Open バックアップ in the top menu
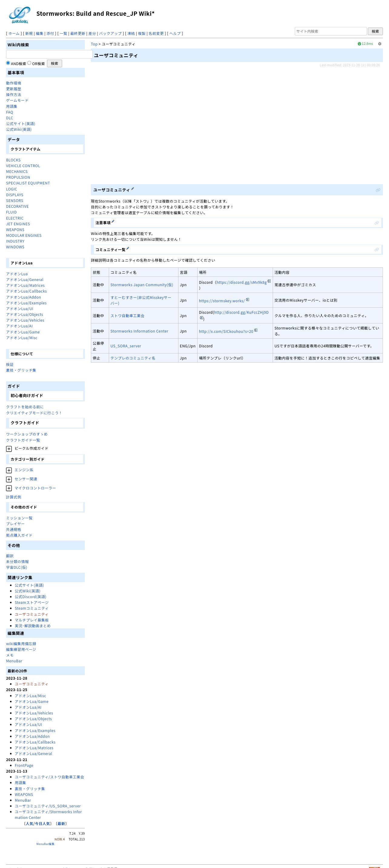Image resolution: width=389 pixels, height=868 pixels. click(x=110, y=33)
